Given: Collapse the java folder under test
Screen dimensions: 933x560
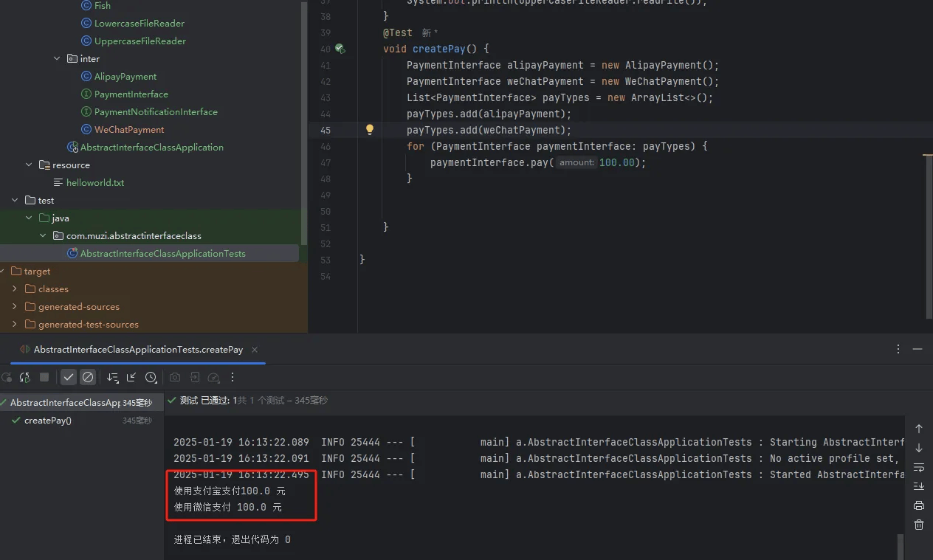Looking at the screenshot, I should click(30, 218).
